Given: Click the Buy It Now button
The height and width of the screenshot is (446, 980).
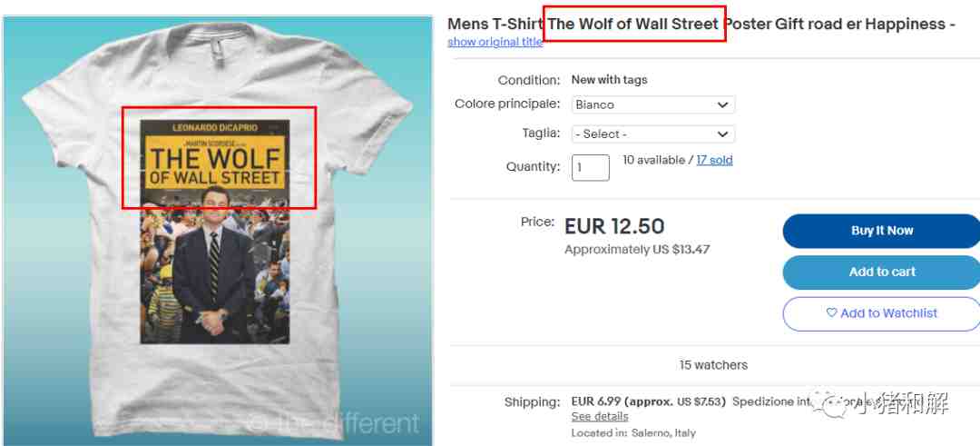Looking at the screenshot, I should (x=882, y=231).
